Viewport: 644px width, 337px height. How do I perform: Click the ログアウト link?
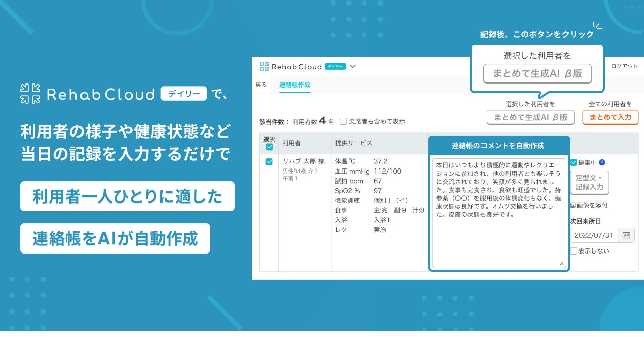(x=624, y=66)
